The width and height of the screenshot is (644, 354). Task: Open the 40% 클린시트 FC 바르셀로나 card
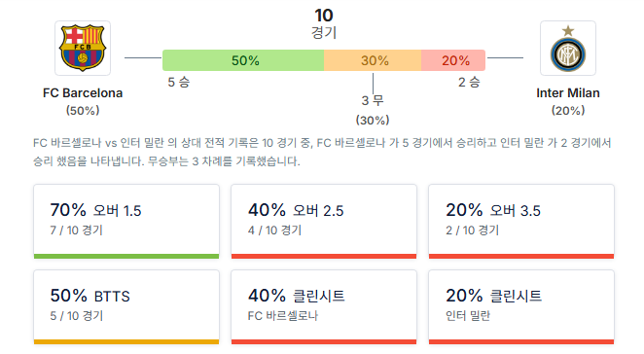coord(324,306)
